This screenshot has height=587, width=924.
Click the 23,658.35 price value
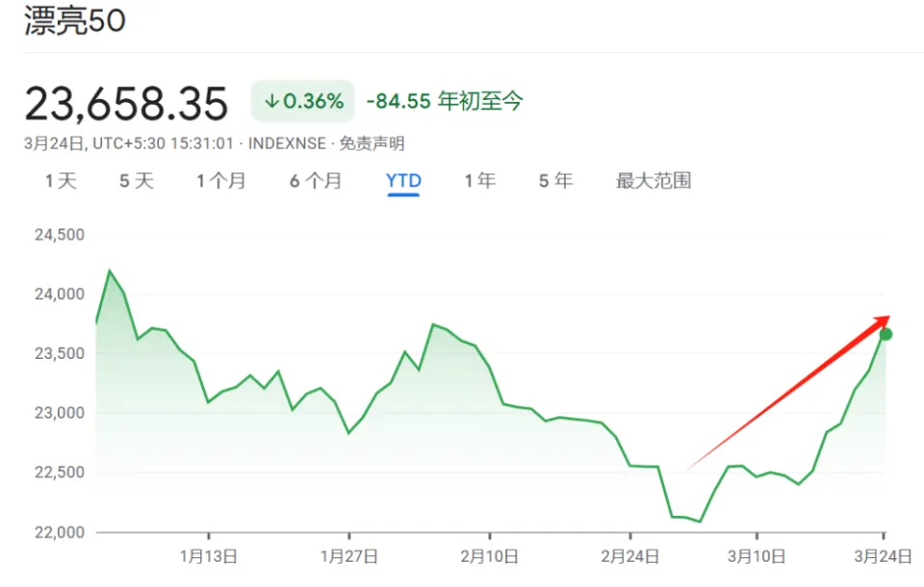point(126,103)
